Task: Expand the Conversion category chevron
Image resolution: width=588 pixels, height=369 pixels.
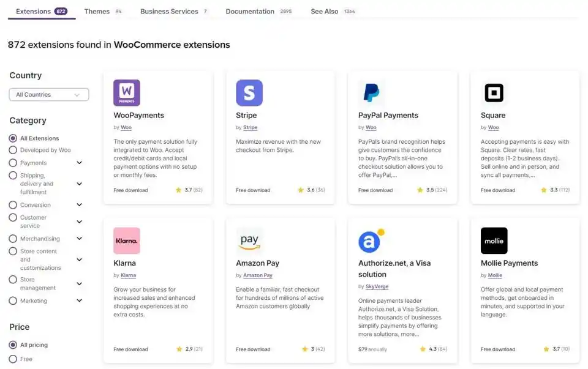Action: point(79,205)
